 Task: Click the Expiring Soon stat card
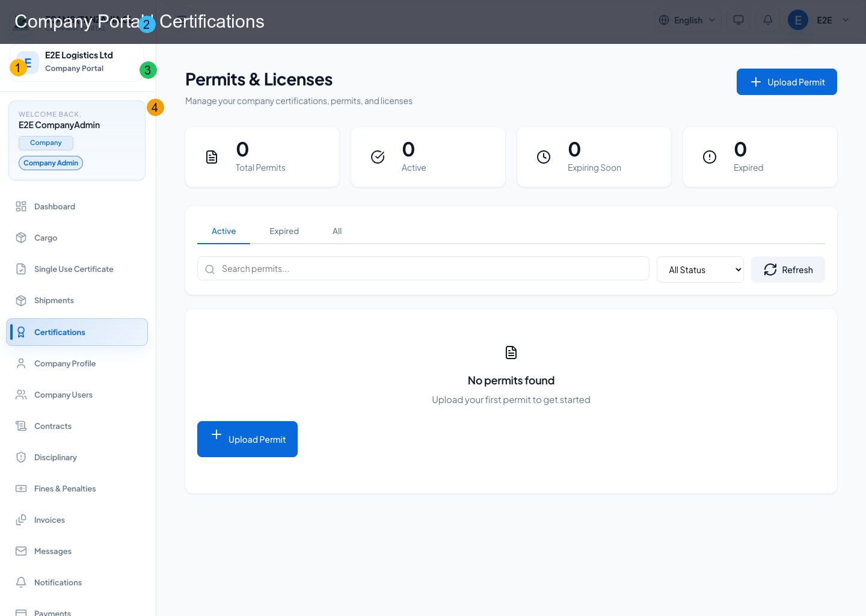[594, 157]
